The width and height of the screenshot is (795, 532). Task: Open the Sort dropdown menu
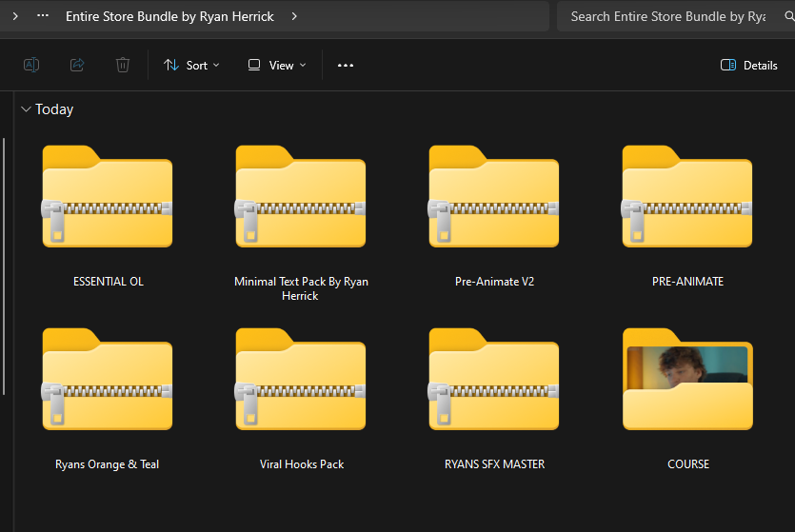pos(191,65)
